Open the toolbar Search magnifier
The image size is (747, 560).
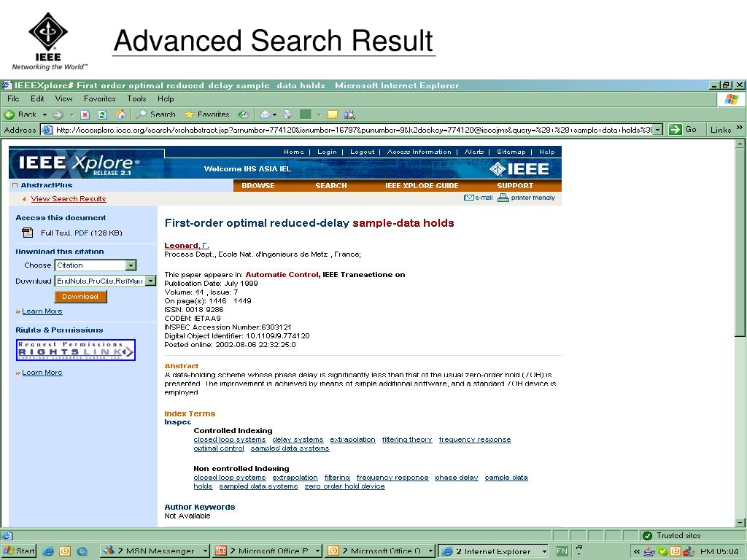(x=141, y=114)
